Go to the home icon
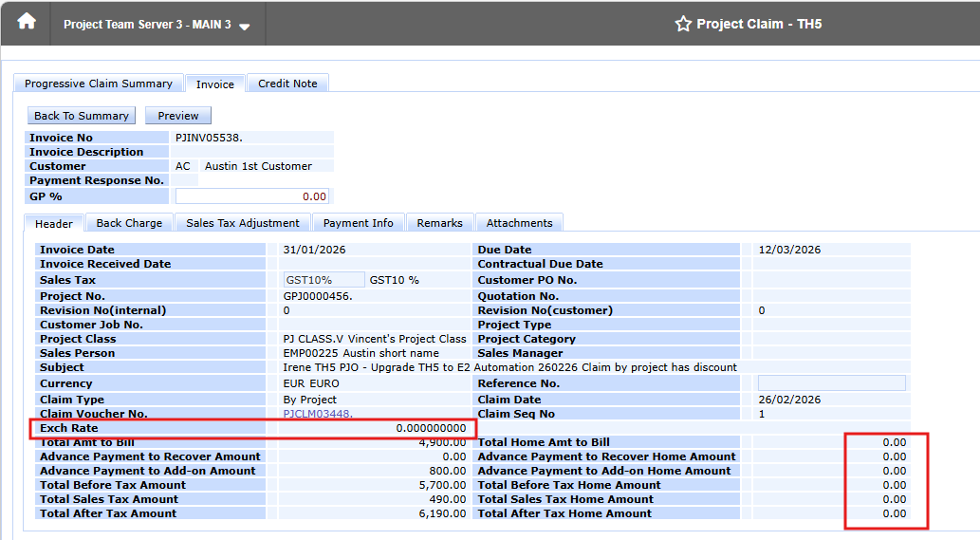980x540 pixels. [x=27, y=23]
